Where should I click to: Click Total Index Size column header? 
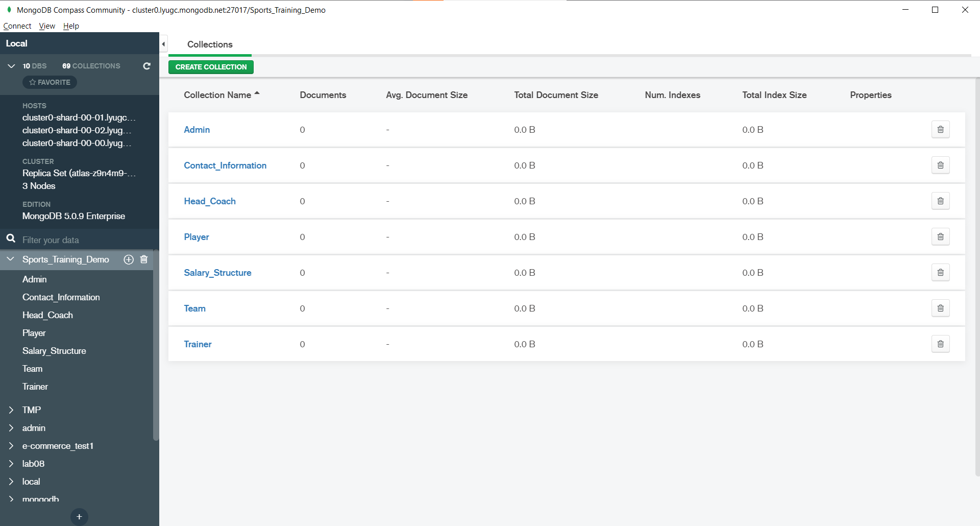pos(774,95)
